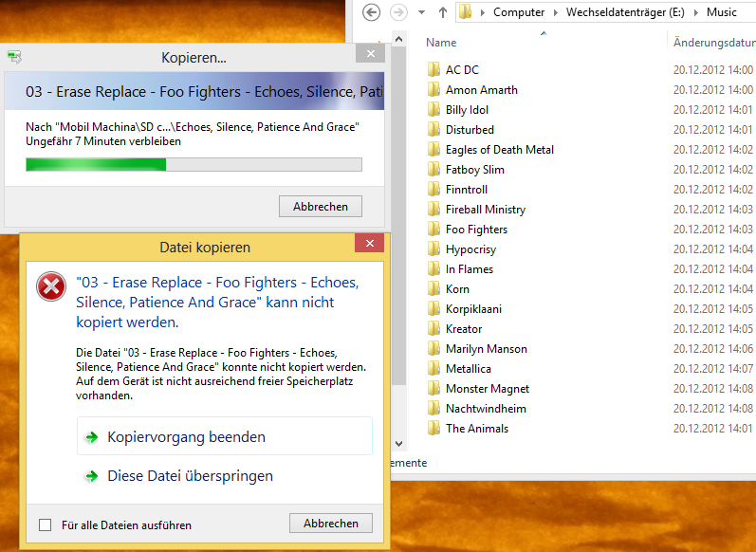Click the Explorer Back navigation arrow
This screenshot has height=552, width=756.
(x=371, y=12)
